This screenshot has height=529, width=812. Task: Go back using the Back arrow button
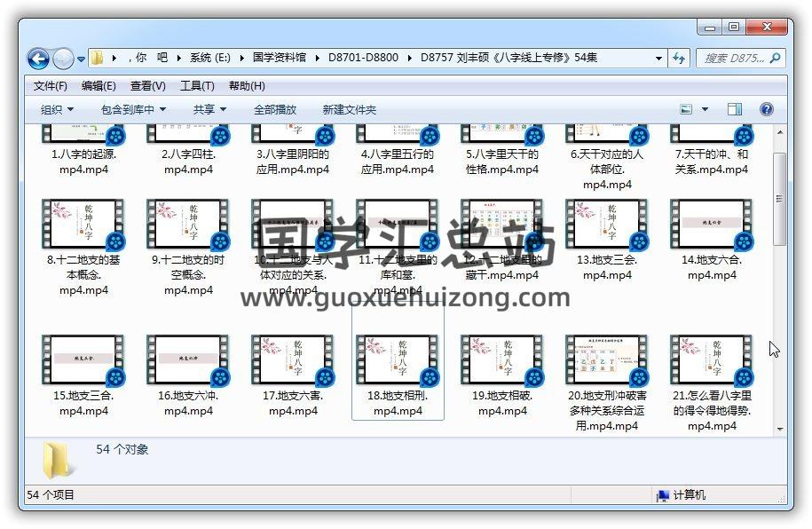[38, 59]
